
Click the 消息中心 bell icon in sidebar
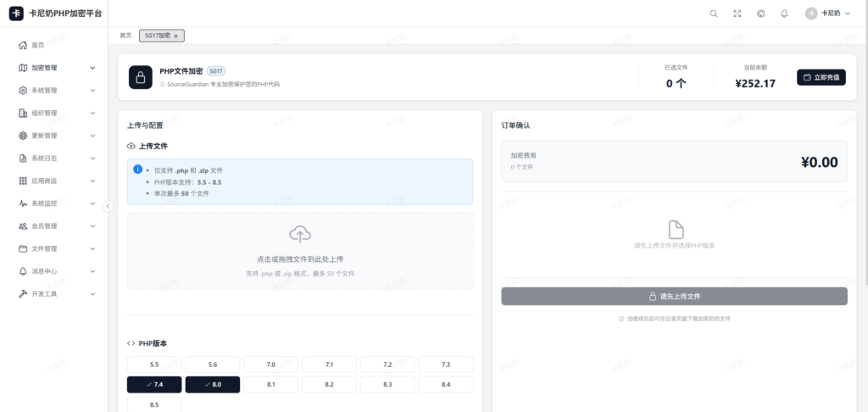coord(23,271)
